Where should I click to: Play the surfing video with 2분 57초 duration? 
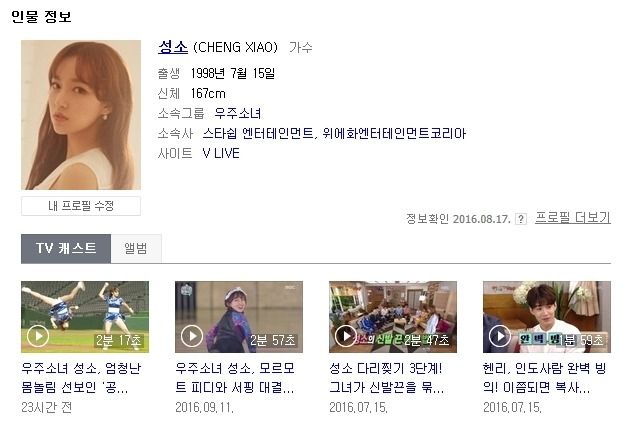click(192, 336)
